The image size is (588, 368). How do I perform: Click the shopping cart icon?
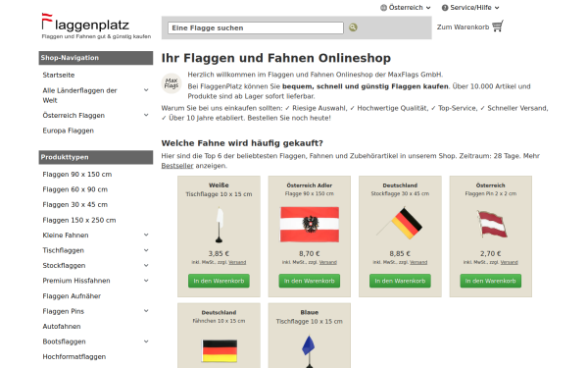498,26
